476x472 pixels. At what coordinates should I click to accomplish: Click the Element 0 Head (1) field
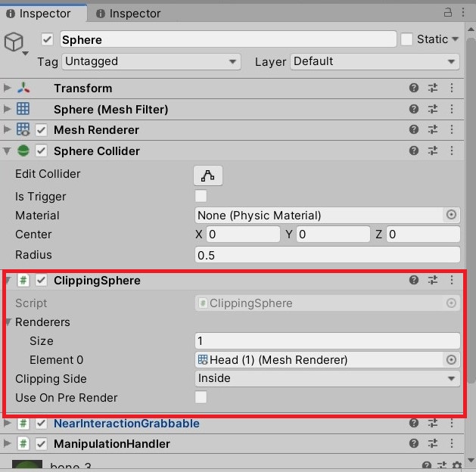(319, 360)
